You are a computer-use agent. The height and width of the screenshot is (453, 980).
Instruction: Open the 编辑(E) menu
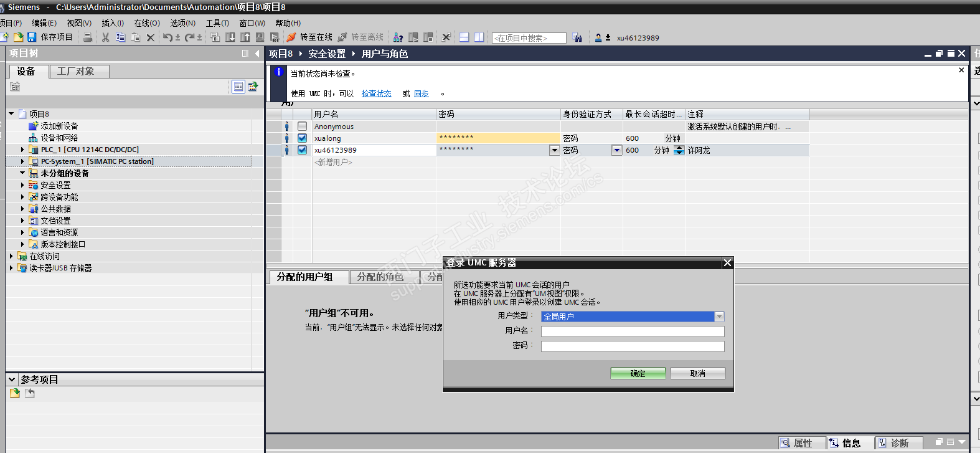click(x=44, y=23)
